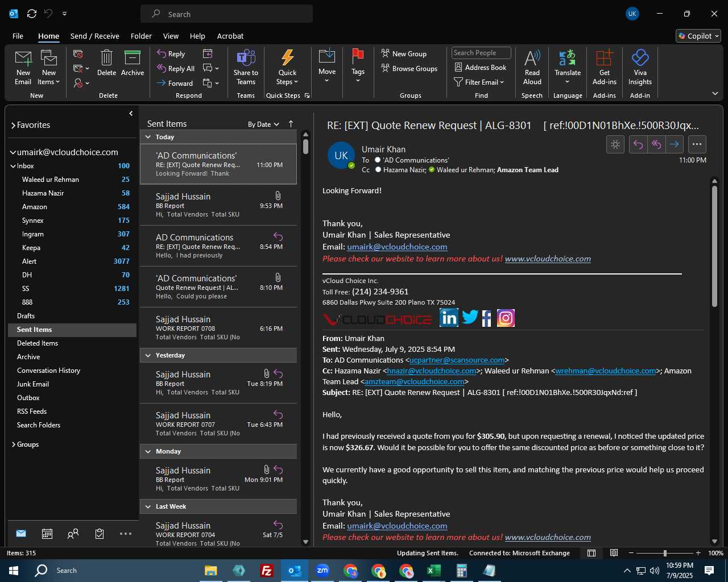Click Send/Receive All Folders sync icon in title bar

point(32,14)
